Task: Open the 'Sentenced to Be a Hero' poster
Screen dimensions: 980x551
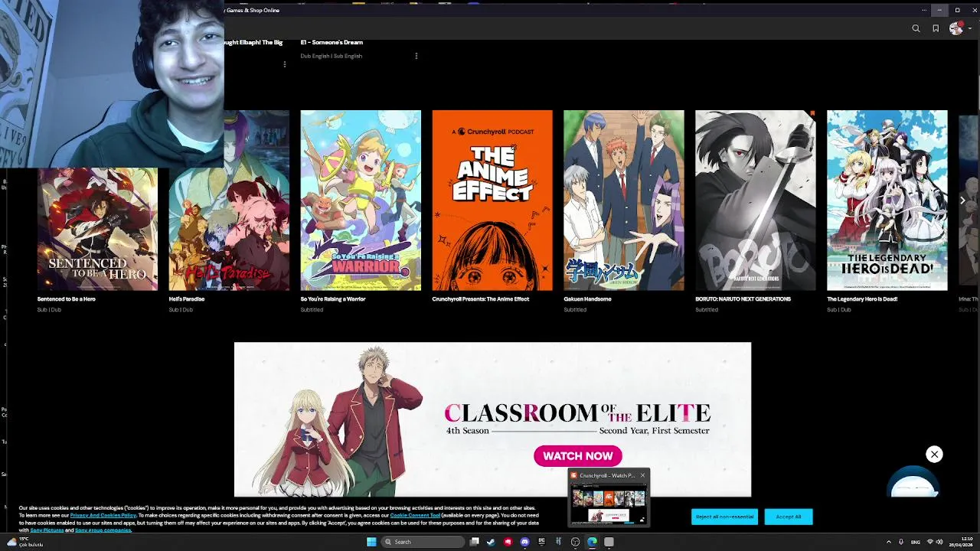Action: (x=97, y=230)
